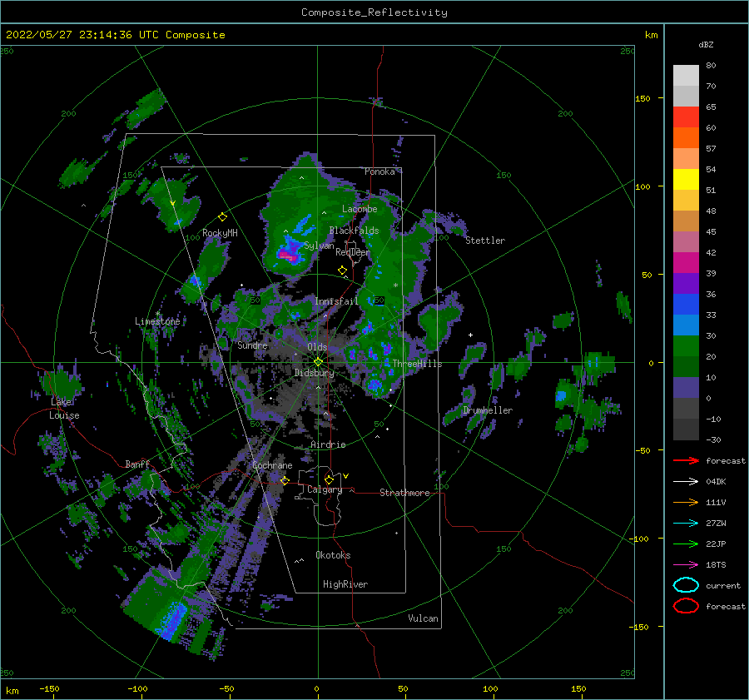The height and width of the screenshot is (700, 749).
Task: Click the dBZ legend heading
Action: click(706, 44)
